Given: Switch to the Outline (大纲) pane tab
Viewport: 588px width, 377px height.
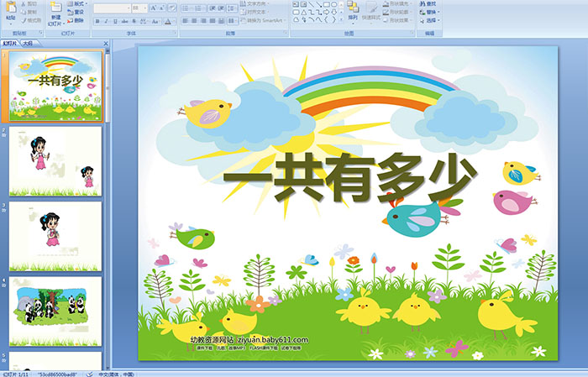Looking at the screenshot, I should click(28, 44).
